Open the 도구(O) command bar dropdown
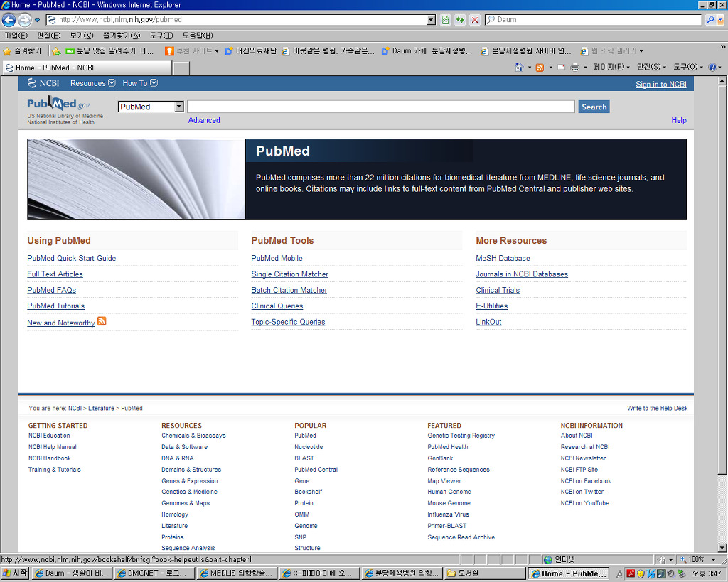 (688, 68)
